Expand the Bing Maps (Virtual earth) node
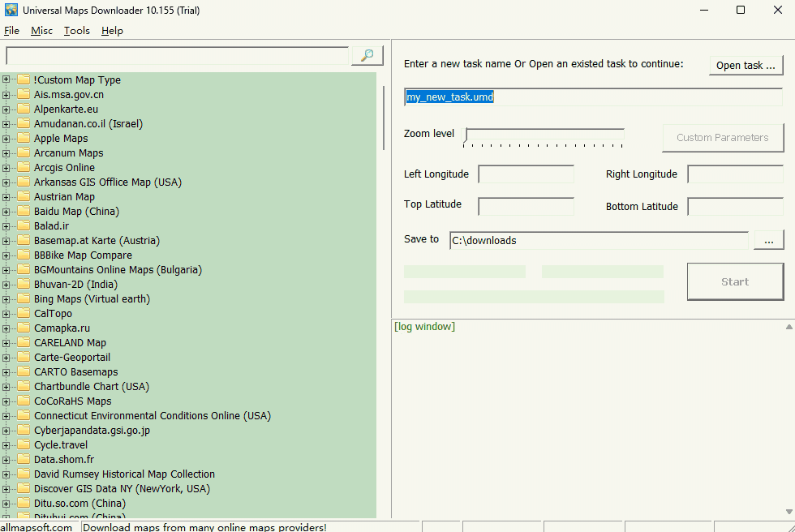 click(x=6, y=298)
